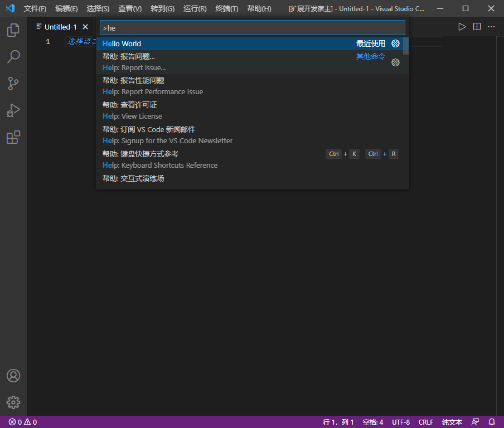This screenshot has height=428, width=504.
Task: Minimize the VS Code window
Action: pos(440,8)
